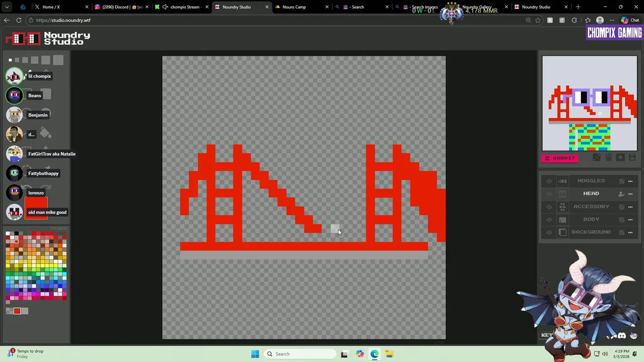
Task: Select the Background layer thumbnail icon
Action: pyautogui.click(x=562, y=232)
